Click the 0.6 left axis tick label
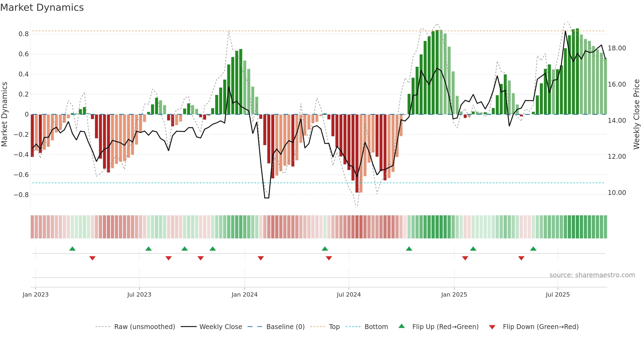The image size is (644, 362). 24,54
